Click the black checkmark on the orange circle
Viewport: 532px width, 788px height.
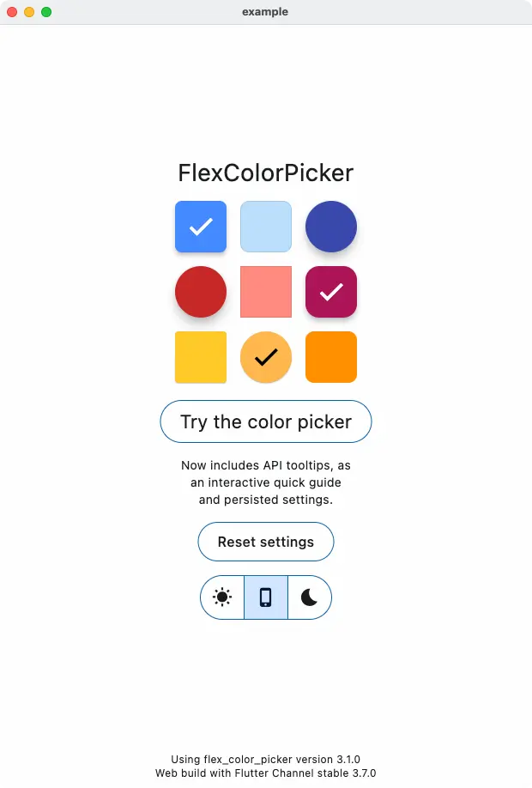(x=265, y=357)
